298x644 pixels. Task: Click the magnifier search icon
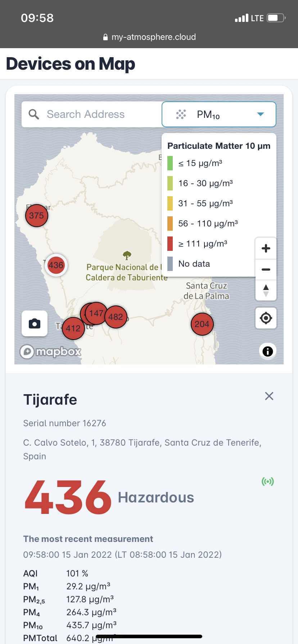(x=34, y=114)
